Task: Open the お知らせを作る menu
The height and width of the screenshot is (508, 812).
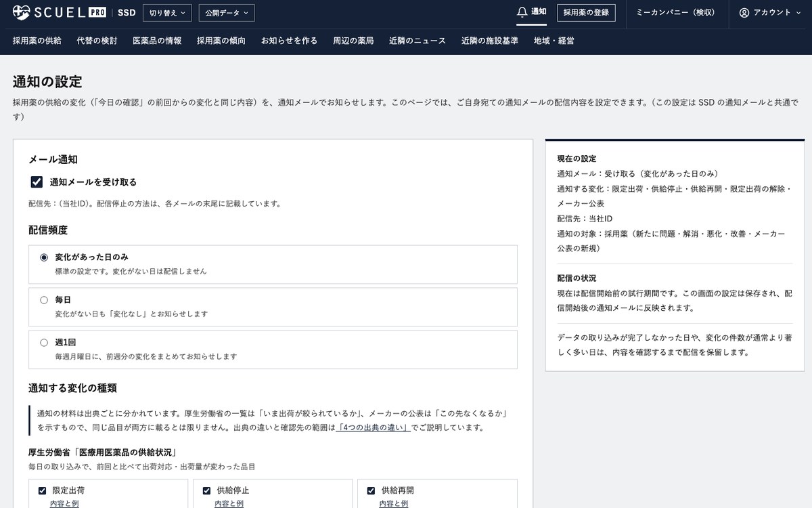Action: coord(289,41)
